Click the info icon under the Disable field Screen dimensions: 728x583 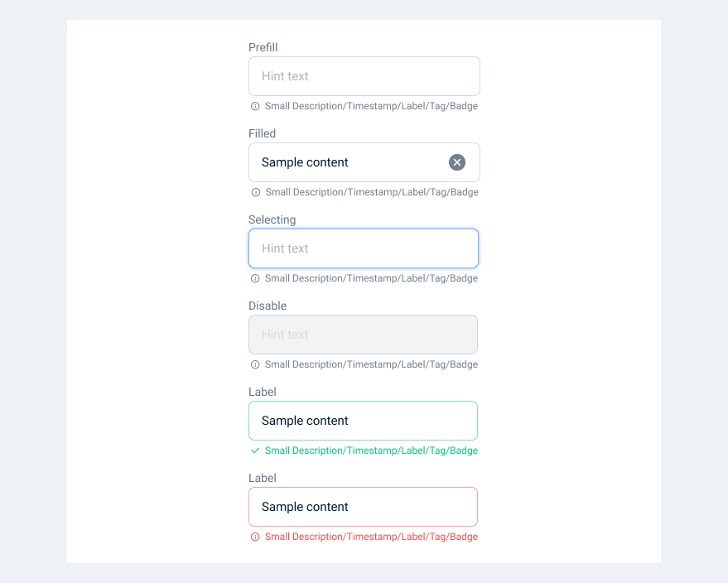point(255,364)
